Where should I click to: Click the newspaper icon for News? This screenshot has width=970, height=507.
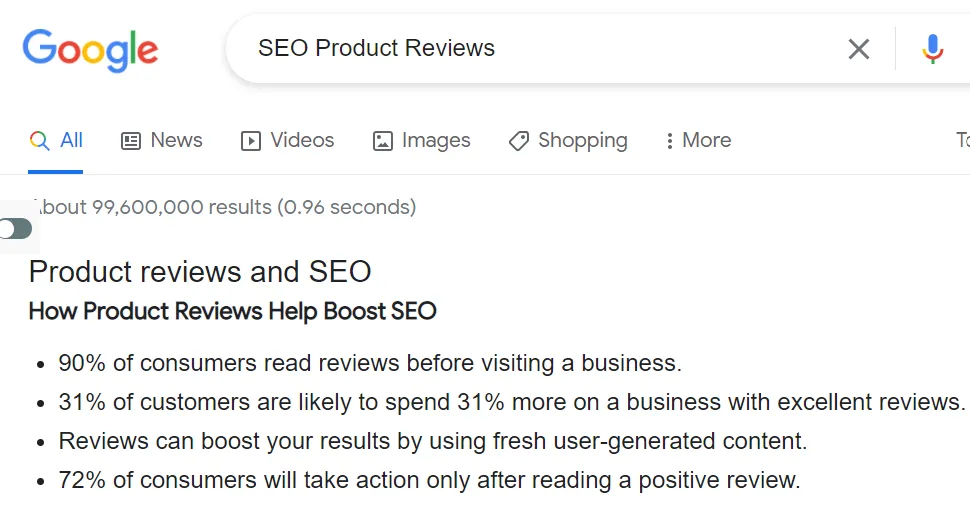click(131, 141)
